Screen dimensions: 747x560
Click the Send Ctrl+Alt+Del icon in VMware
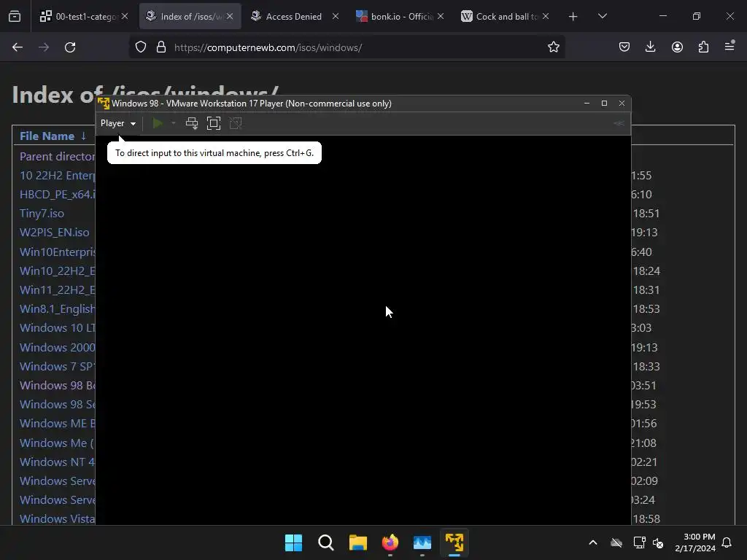192,123
